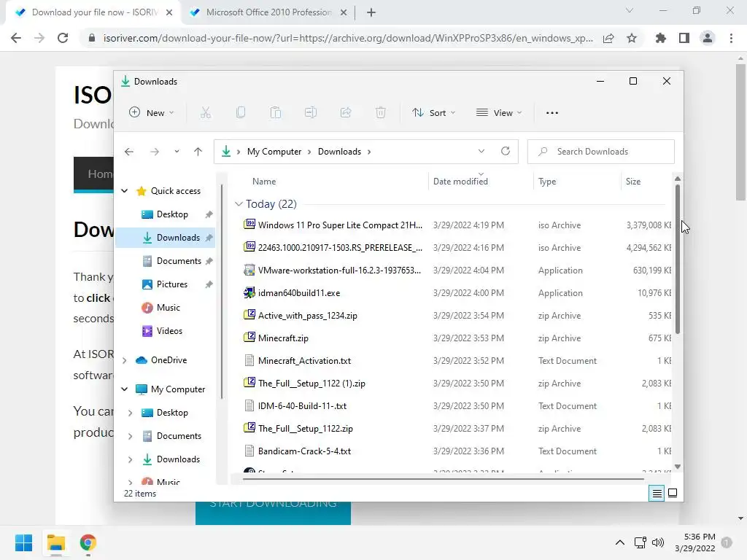Bookmark this page with star icon
The image size is (747, 560).
click(632, 38)
